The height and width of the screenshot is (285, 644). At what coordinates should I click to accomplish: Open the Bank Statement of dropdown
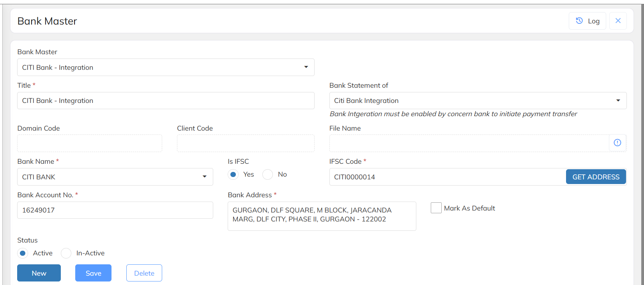tap(478, 101)
